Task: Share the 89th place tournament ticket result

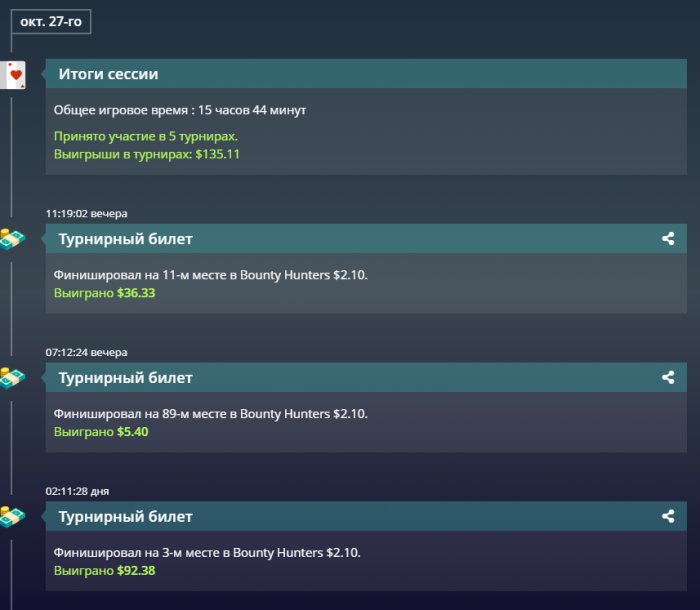Action: pyautogui.click(x=668, y=378)
